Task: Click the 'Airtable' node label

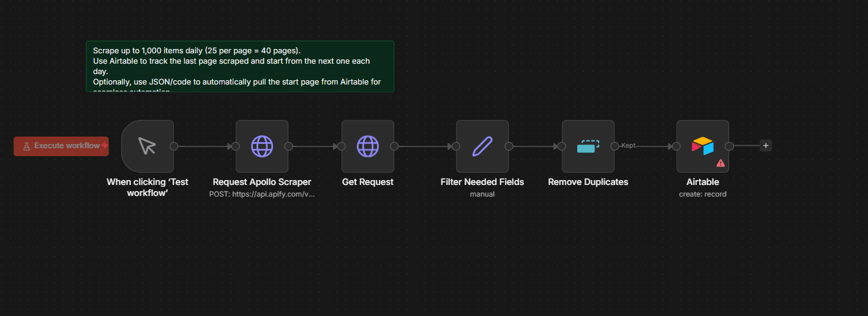Action: click(703, 182)
